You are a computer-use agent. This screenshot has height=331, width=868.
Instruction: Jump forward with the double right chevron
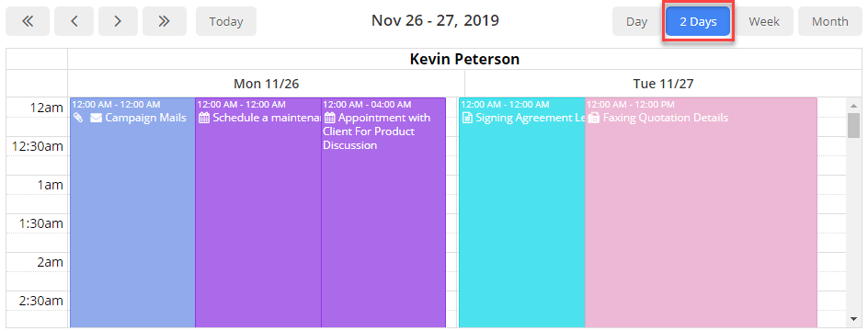pos(164,21)
